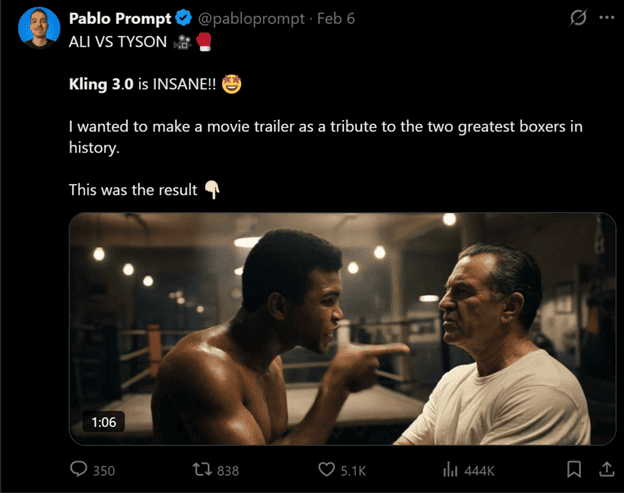Screen dimensions: 624x493
Task: Play the Ali vs Tyson video
Action: tap(342, 329)
